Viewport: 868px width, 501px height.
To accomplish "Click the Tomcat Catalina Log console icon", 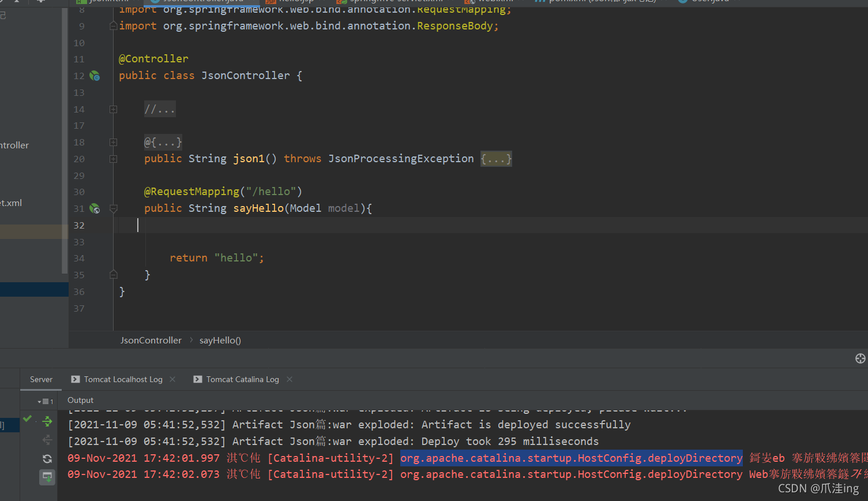I will pos(198,379).
